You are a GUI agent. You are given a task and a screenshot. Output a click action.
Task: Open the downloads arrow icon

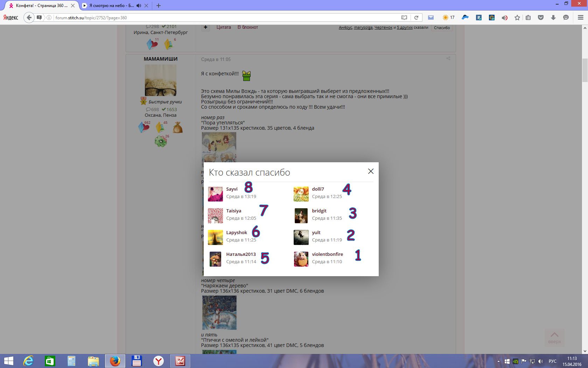point(553,18)
